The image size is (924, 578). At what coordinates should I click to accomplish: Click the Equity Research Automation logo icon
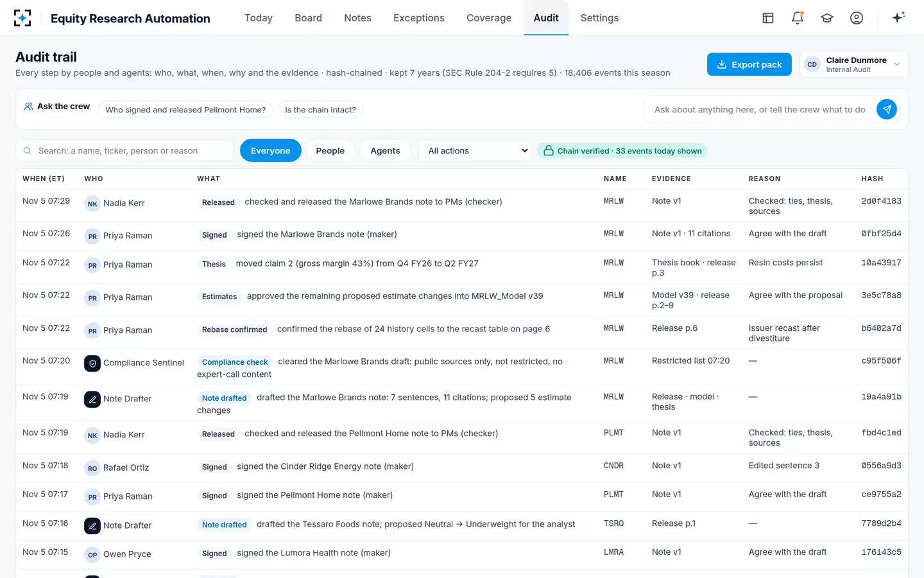tap(22, 18)
